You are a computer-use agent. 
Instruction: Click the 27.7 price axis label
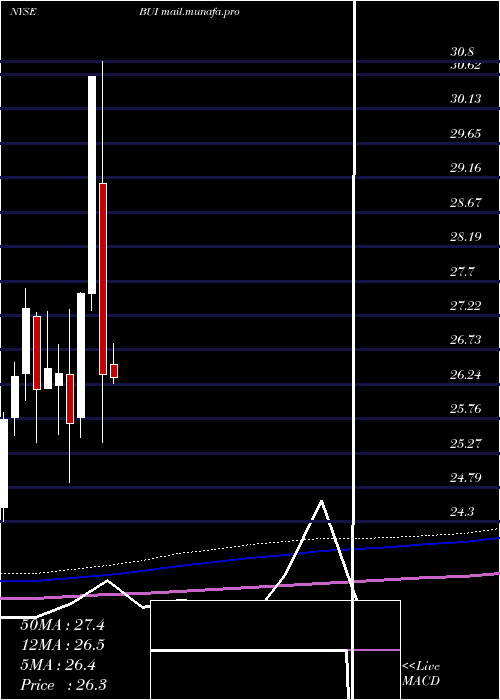click(462, 271)
